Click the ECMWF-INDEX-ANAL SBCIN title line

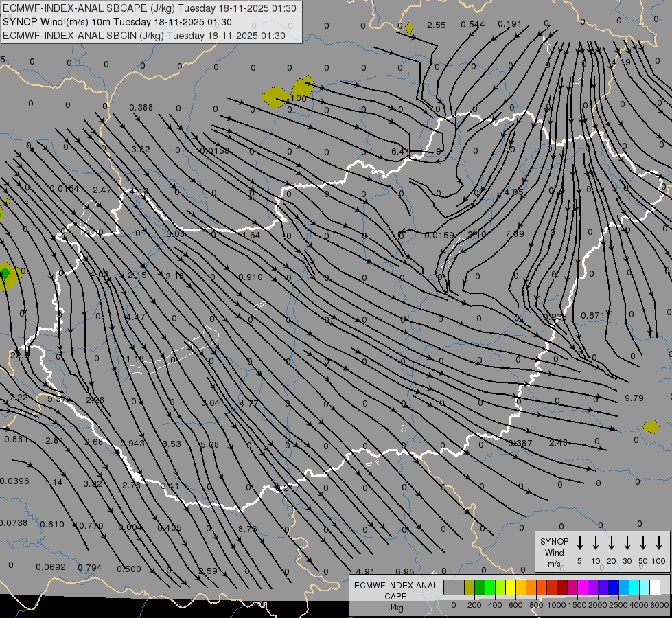coord(144,36)
